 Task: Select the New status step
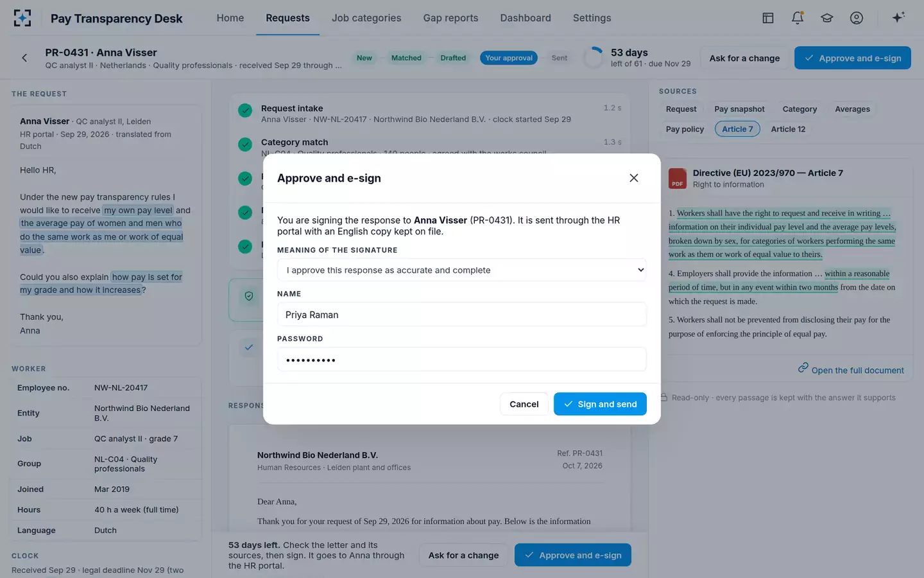(364, 58)
